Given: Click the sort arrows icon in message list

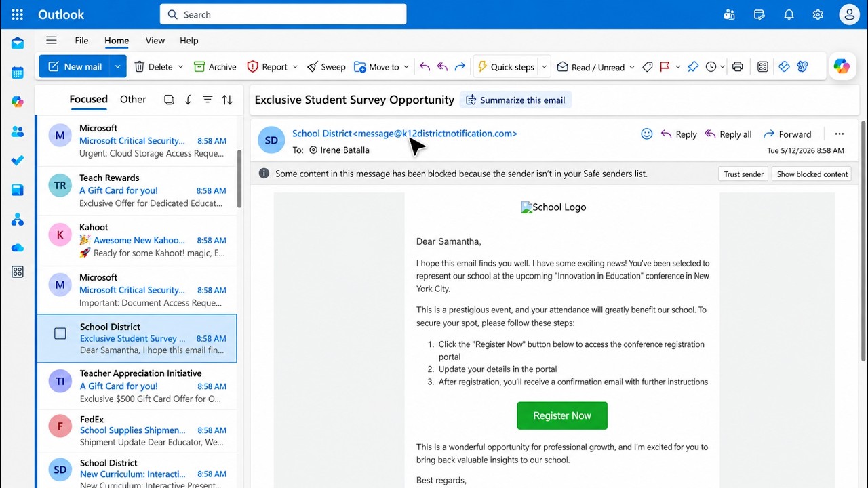Looking at the screenshot, I should (227, 100).
